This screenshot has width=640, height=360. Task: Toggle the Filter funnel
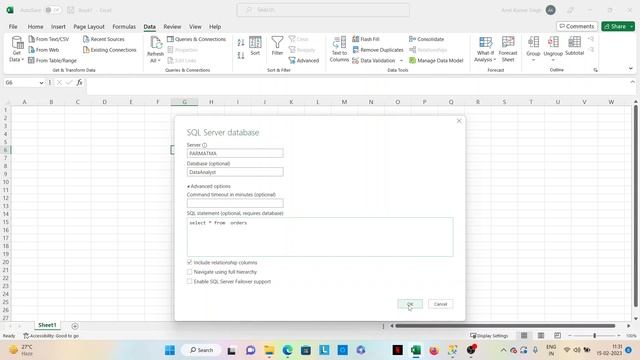coord(277,46)
